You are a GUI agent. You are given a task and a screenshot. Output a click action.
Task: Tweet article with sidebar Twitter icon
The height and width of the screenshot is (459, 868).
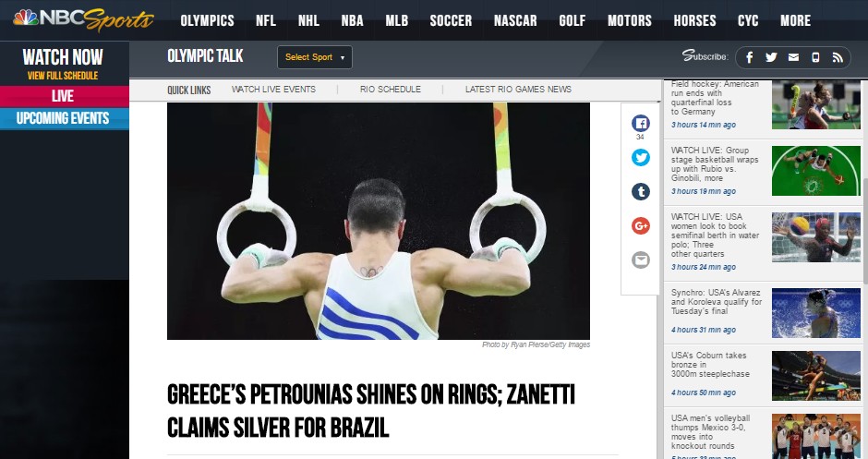[x=641, y=157]
